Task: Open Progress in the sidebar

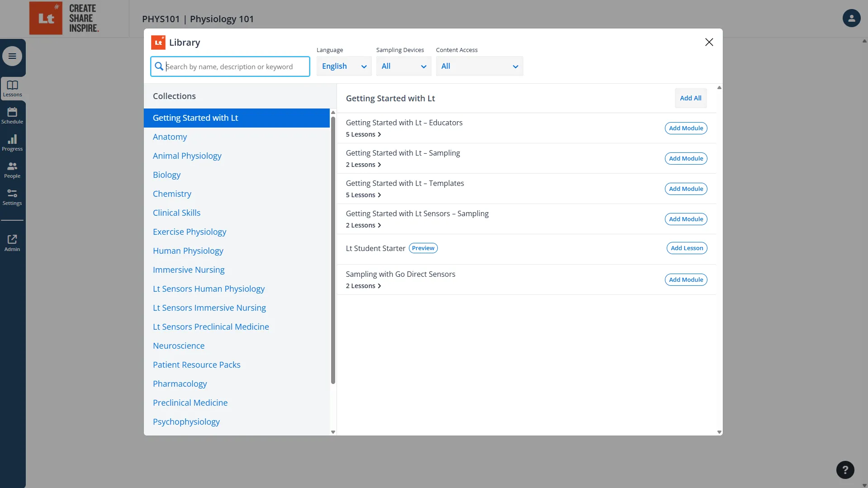Action: (12, 143)
